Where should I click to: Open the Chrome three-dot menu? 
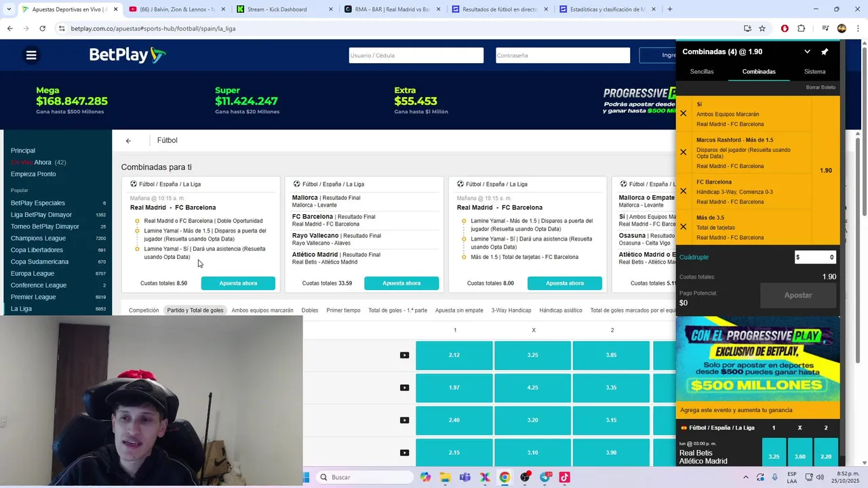click(x=859, y=28)
